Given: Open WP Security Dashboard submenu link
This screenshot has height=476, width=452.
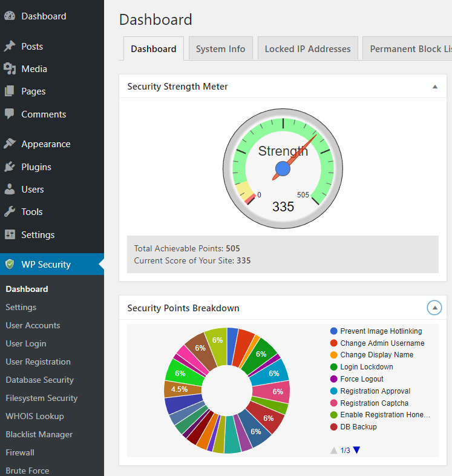Looking at the screenshot, I should pyautogui.click(x=27, y=289).
